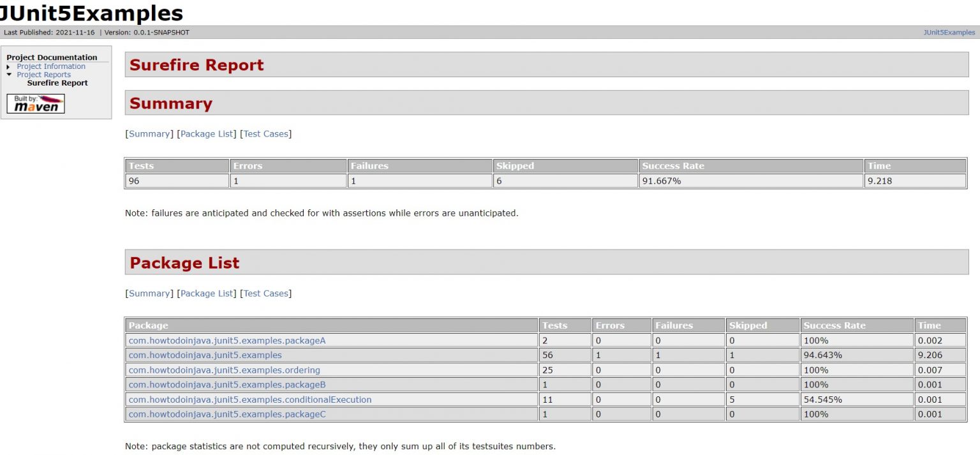980x455 pixels.
Task: Open the packageC package link
Action: (x=228, y=414)
